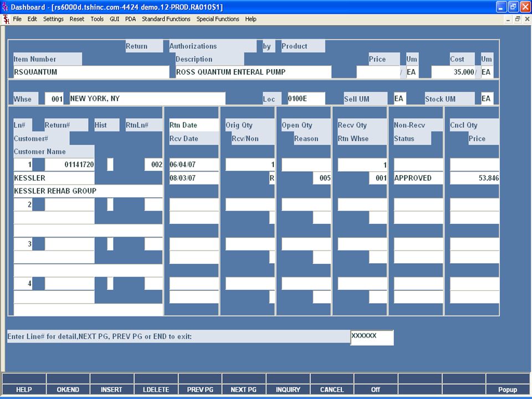Open the Special Functions menu

217,19
